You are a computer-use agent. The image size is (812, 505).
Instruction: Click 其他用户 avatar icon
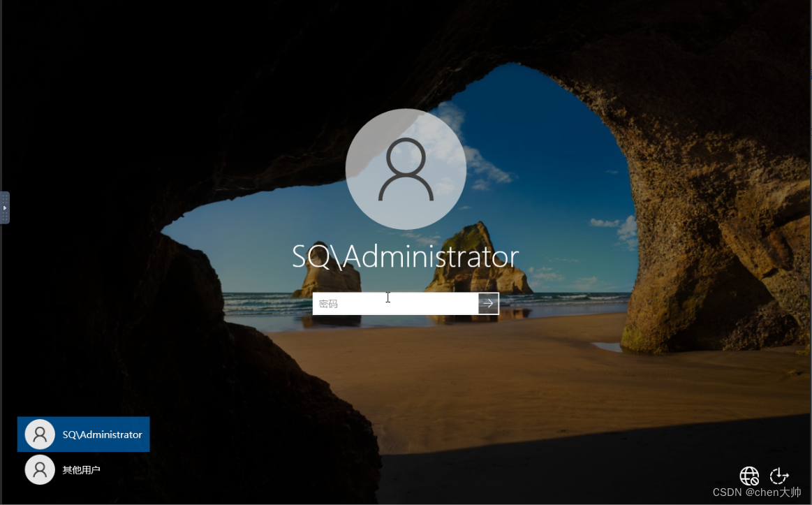tap(40, 470)
